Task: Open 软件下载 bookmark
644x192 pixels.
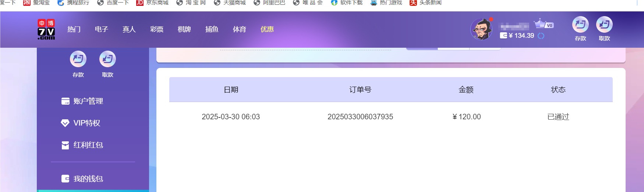Action: [347, 3]
